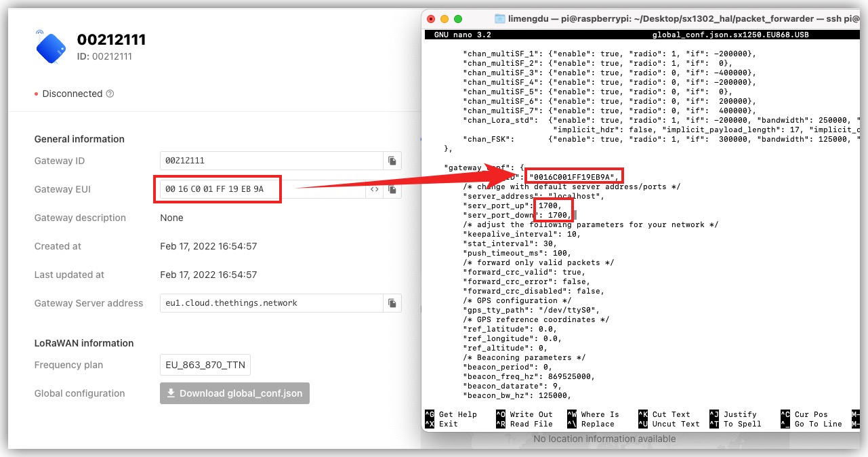Click the General information heading
This screenshot has width=868, height=457.
click(x=79, y=139)
